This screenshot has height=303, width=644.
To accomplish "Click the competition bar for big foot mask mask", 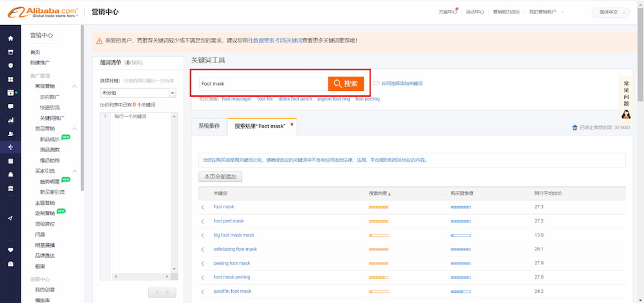I will point(460,235).
